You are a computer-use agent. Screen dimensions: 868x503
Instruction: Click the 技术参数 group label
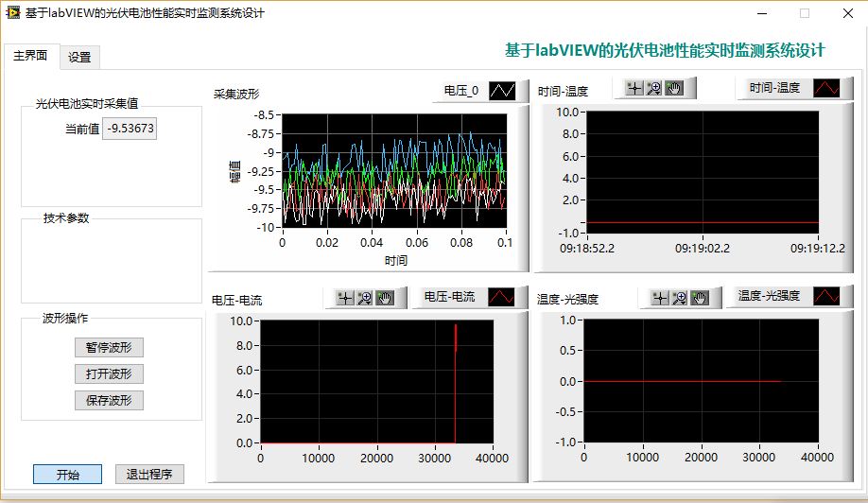tap(66, 218)
